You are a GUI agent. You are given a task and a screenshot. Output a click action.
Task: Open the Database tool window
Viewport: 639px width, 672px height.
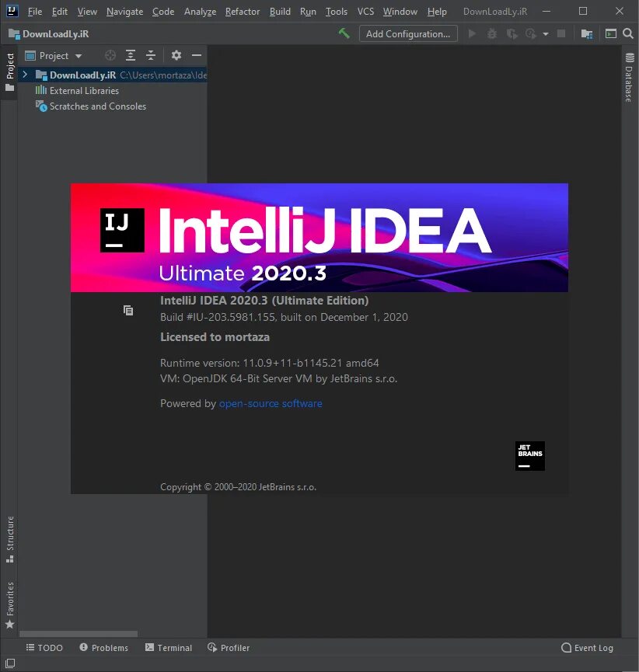629,77
